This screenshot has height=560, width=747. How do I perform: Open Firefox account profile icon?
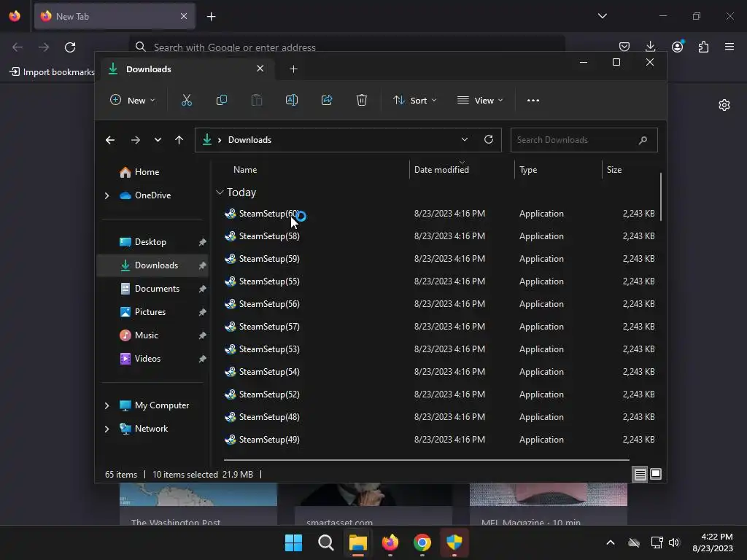click(677, 47)
